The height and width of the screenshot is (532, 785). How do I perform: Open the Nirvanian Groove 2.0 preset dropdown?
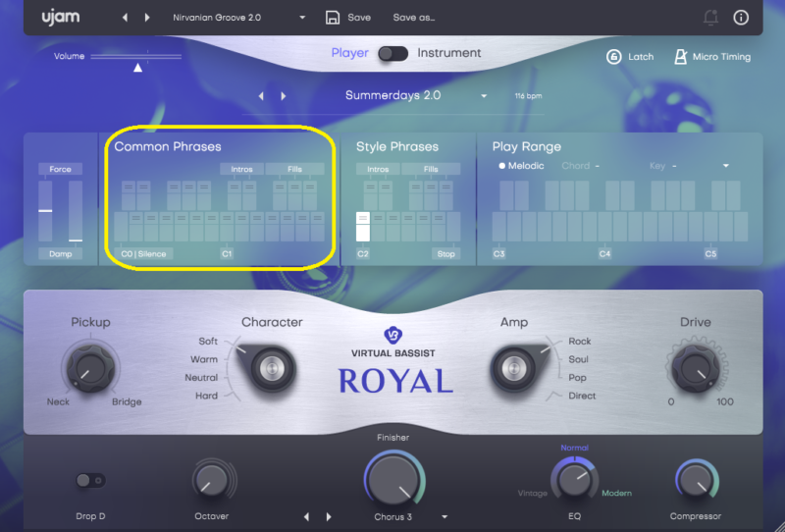(302, 18)
